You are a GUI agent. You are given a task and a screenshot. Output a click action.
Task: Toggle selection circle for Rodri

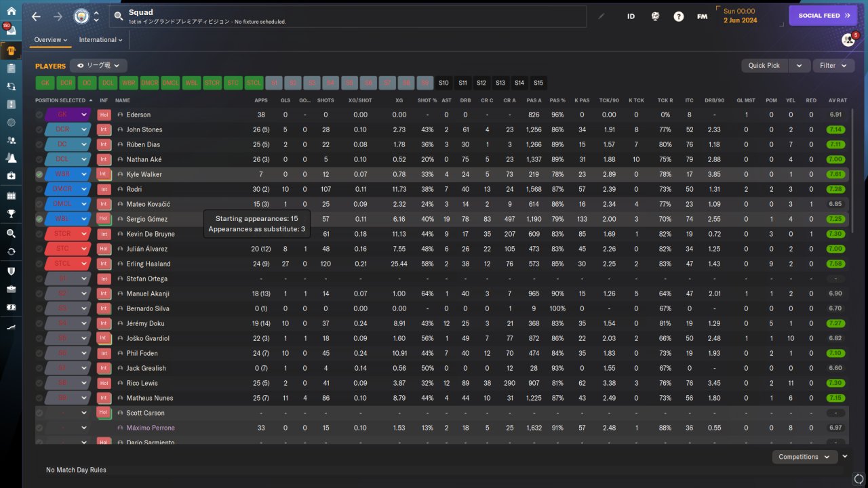pos(39,189)
